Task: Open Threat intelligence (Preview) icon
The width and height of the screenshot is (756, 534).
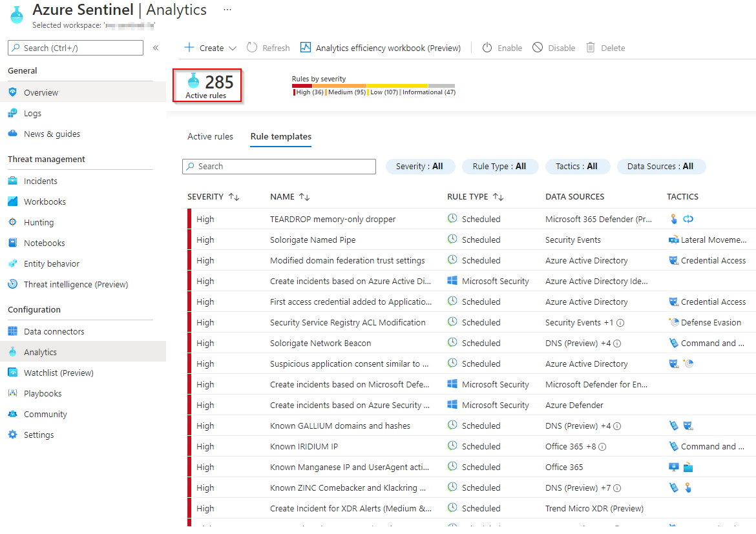Action: click(x=13, y=284)
